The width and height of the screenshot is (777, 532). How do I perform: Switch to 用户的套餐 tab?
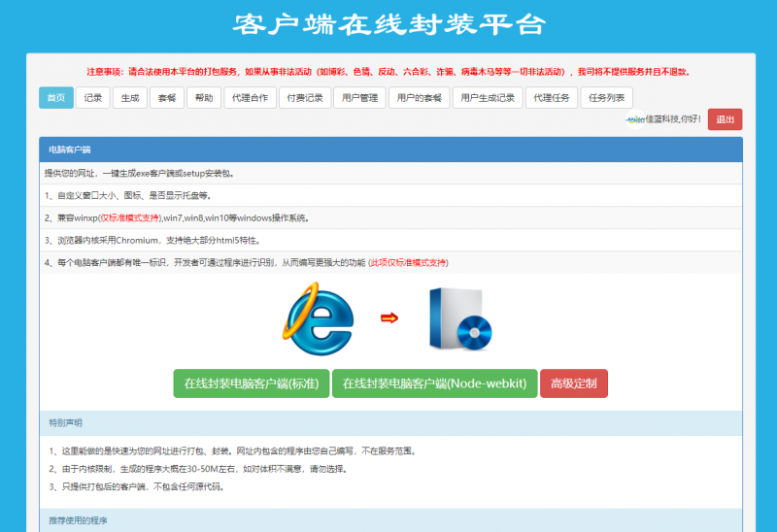pos(420,98)
